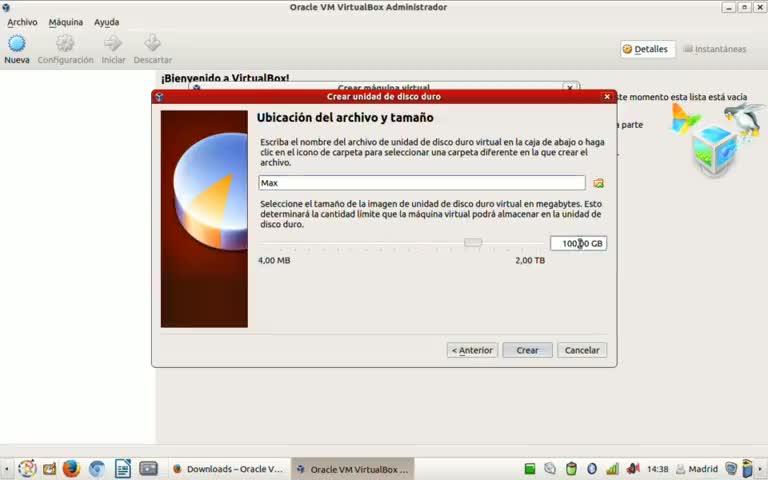Click the network signal bars tray icon

pos(612,469)
